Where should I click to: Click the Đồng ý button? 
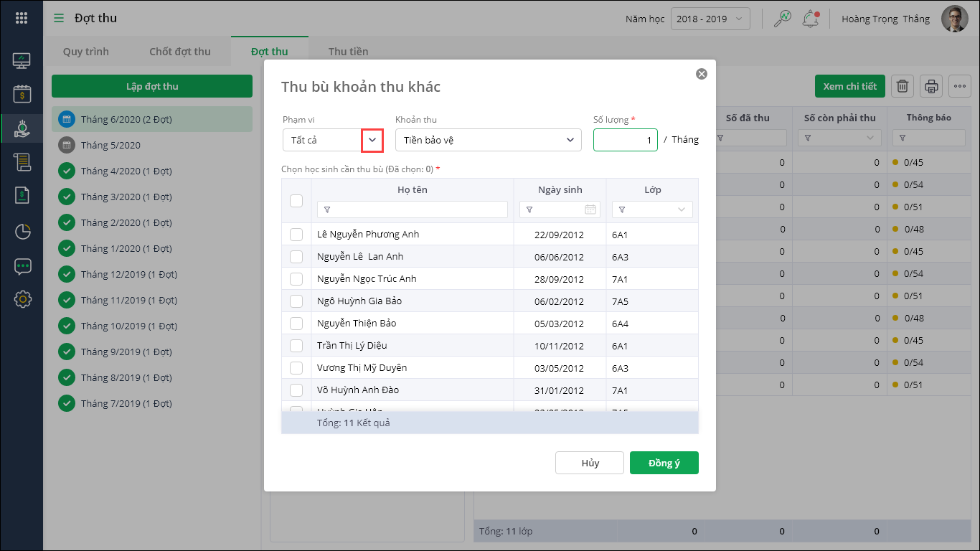click(664, 463)
